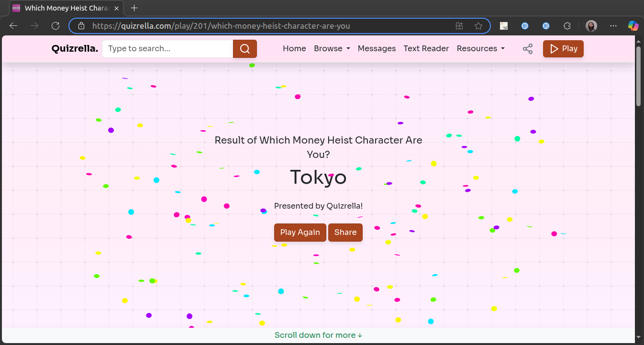Image resolution: width=644 pixels, height=345 pixels.
Task: Click the Type to search input field
Action: point(167,48)
